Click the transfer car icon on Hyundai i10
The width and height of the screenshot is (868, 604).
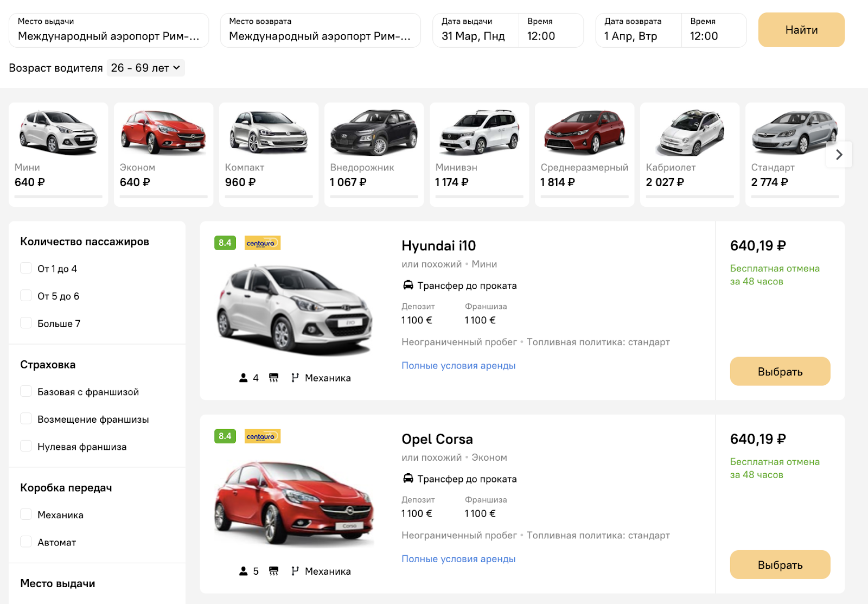pyautogui.click(x=408, y=285)
